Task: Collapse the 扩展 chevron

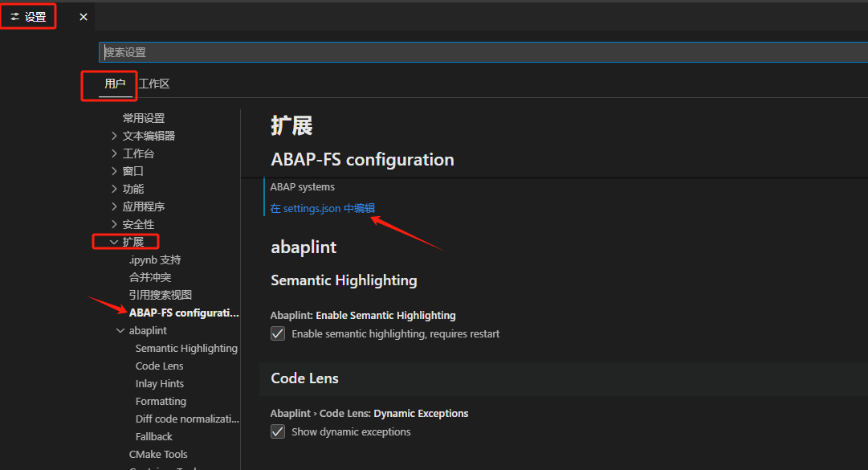Action: 114,242
